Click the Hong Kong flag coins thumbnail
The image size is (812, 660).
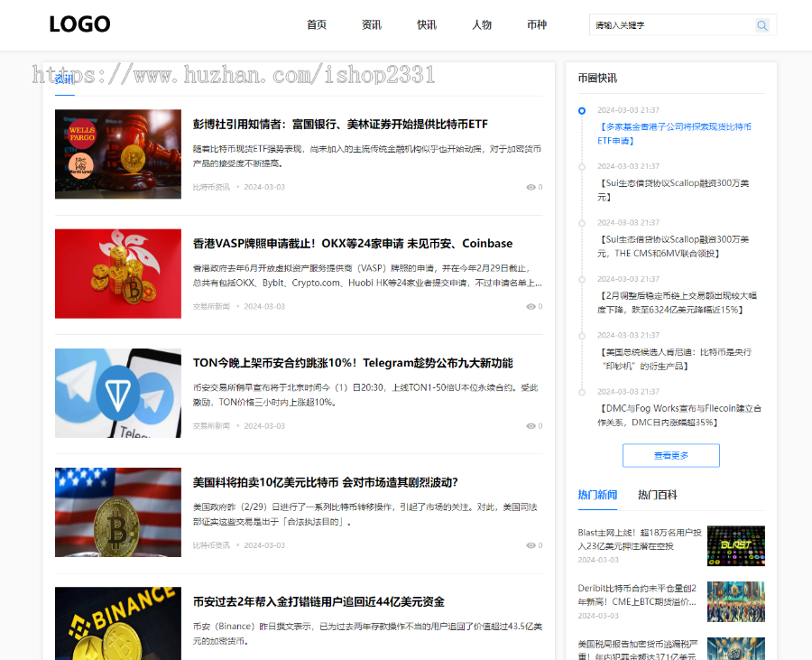118,274
